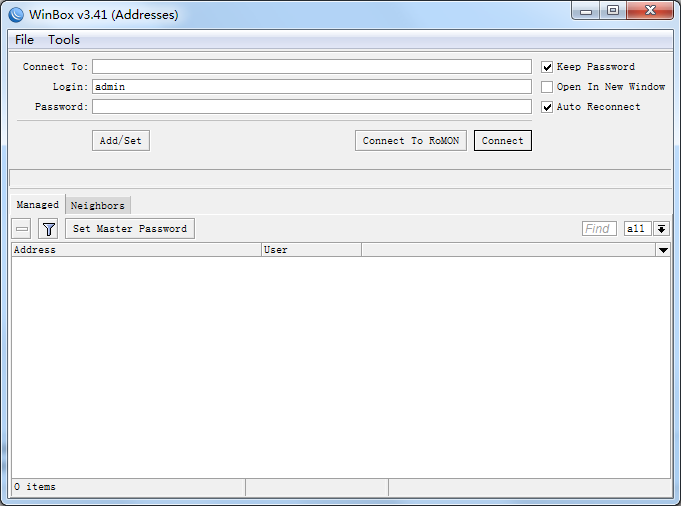Focus the Password input field
The height and width of the screenshot is (506, 681).
tap(312, 107)
